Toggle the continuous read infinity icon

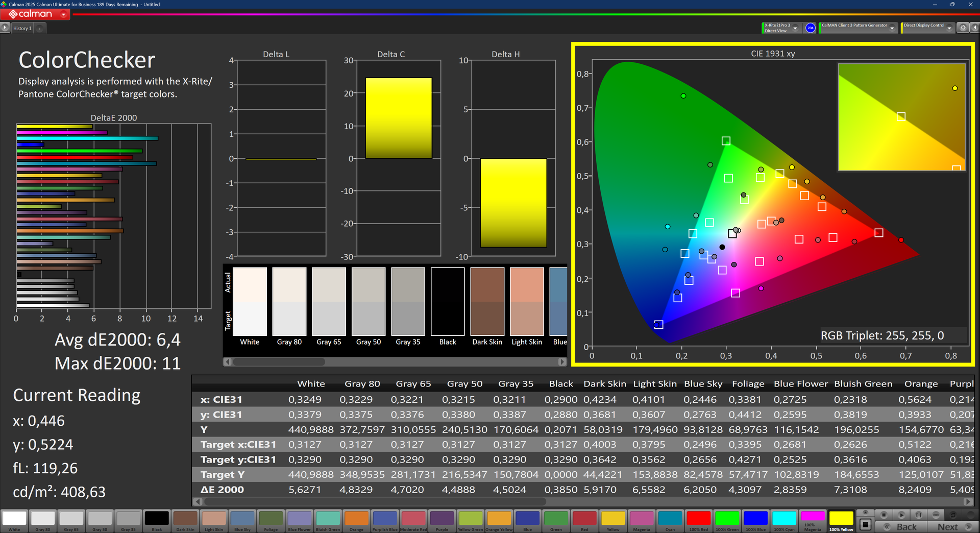tap(936, 515)
